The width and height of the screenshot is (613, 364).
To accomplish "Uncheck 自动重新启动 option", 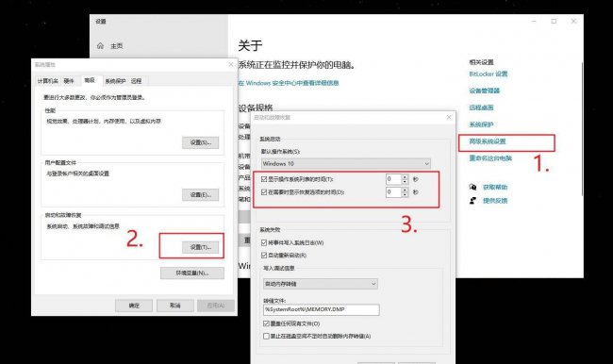I will (264, 255).
